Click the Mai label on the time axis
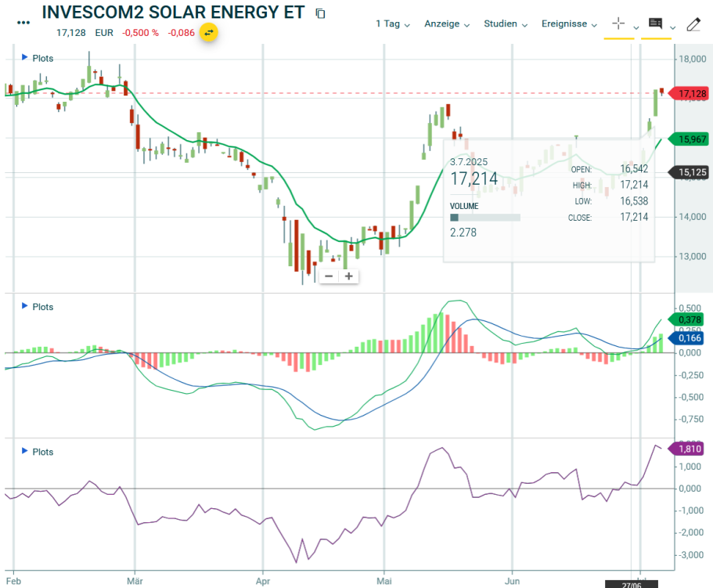 (384, 581)
